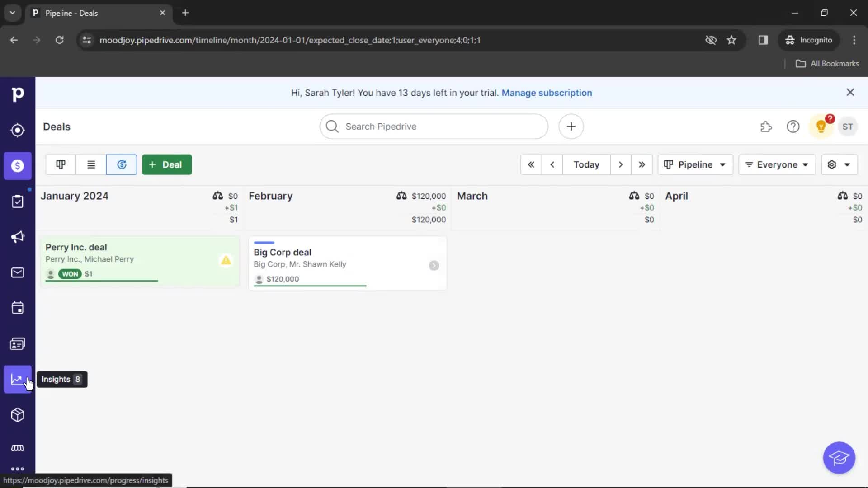Image resolution: width=868 pixels, height=488 pixels.
Task: Click Manage subscription link
Action: pyautogui.click(x=547, y=93)
